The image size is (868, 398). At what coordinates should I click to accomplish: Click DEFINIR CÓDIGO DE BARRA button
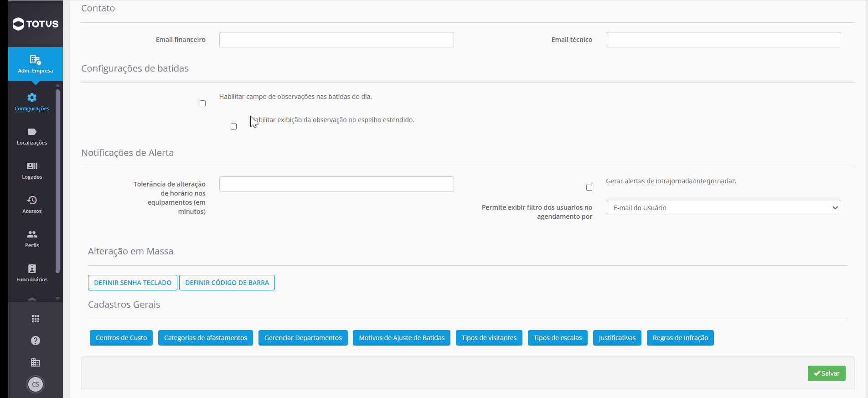[x=227, y=283]
